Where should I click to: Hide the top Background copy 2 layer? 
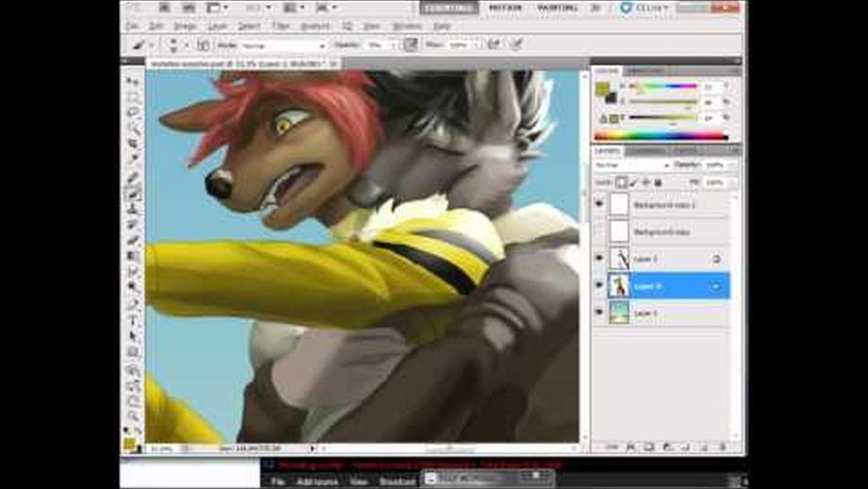[599, 204]
